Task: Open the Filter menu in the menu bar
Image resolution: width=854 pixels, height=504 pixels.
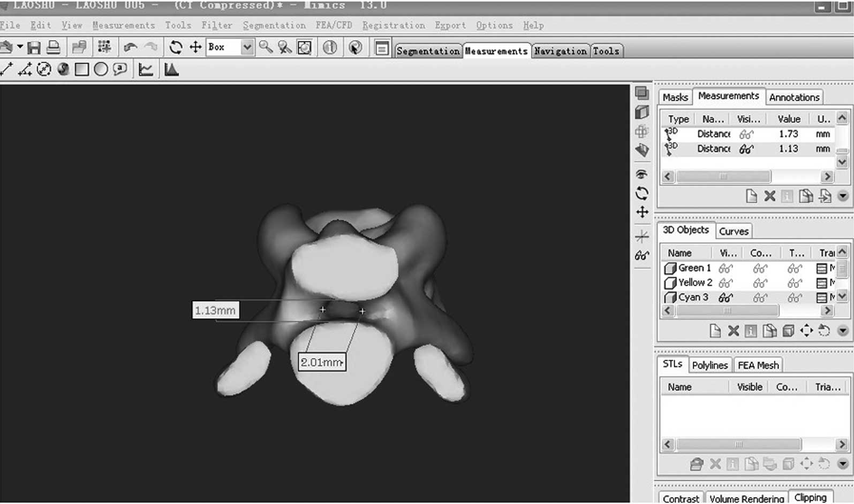Action: pyautogui.click(x=217, y=25)
